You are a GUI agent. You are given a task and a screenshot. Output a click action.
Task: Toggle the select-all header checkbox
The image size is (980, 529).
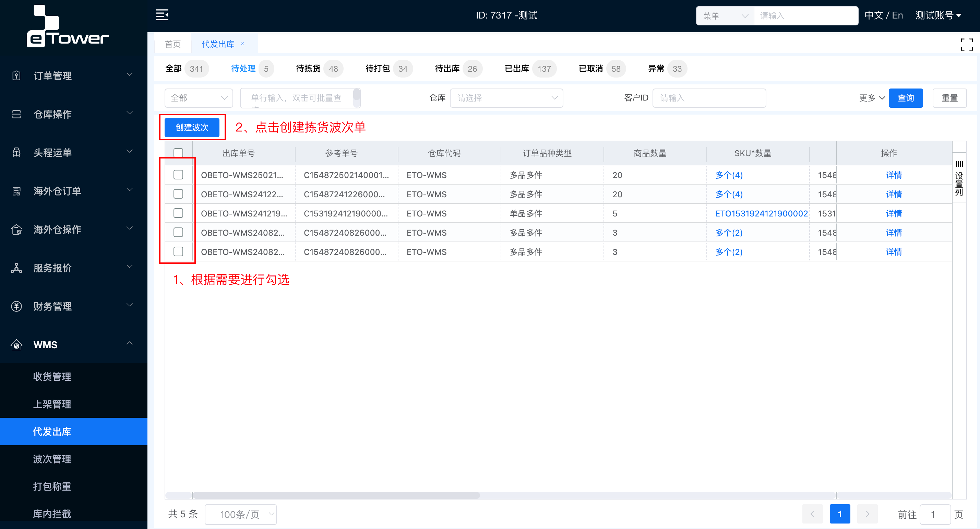(178, 153)
